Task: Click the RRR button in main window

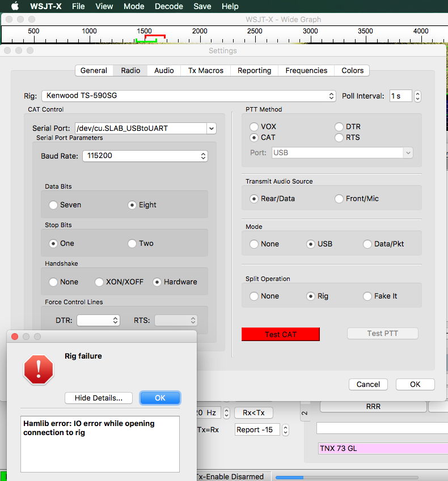Action: [373, 407]
